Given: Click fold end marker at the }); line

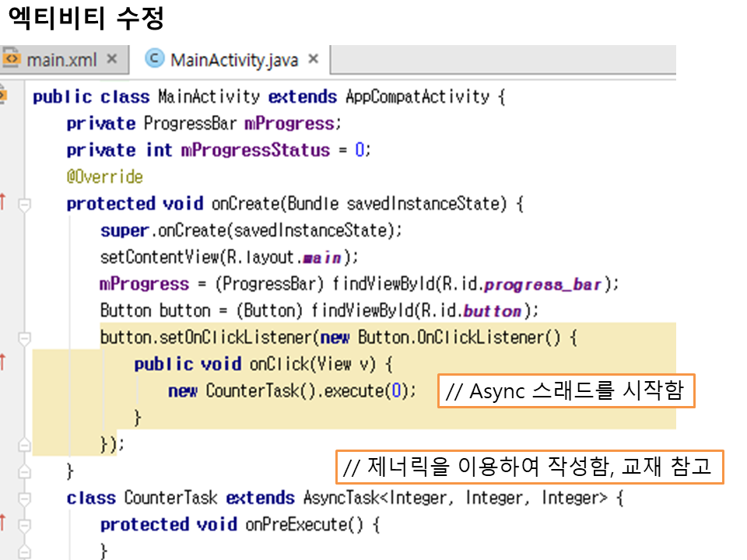Looking at the screenshot, I should click(25, 444).
